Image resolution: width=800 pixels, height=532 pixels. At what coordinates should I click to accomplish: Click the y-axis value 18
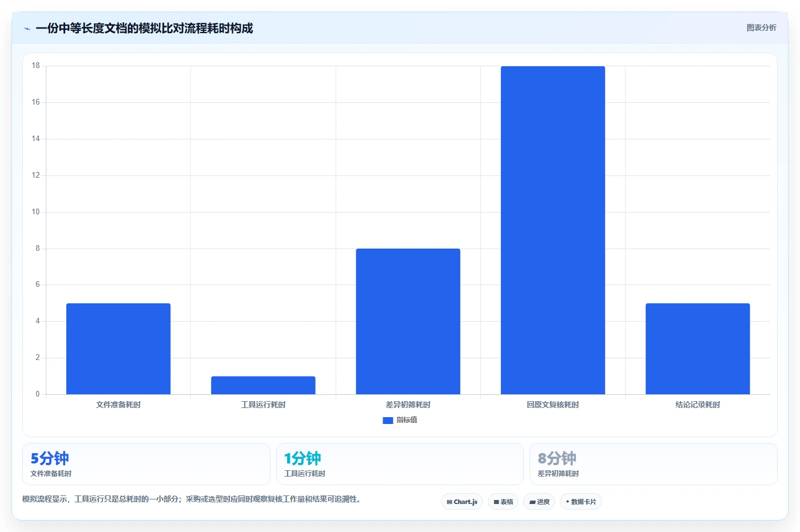tap(36, 66)
